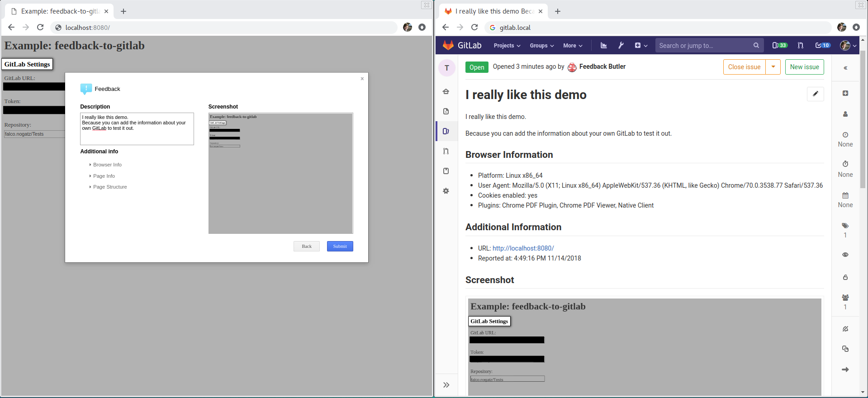Close the 'Example: feedback-to-gitlab' tab
Screen dimensions: 868x398
(106, 11)
